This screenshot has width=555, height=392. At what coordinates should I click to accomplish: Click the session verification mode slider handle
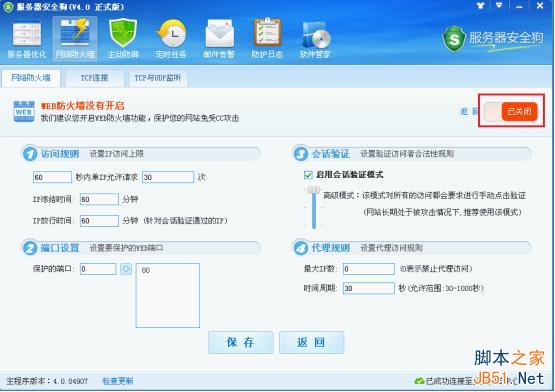[314, 190]
